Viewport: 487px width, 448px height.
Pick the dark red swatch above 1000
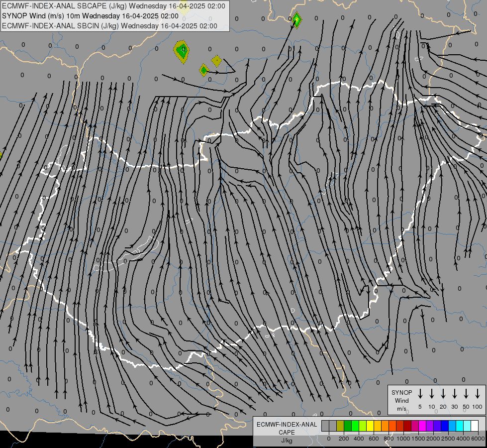coord(407,426)
